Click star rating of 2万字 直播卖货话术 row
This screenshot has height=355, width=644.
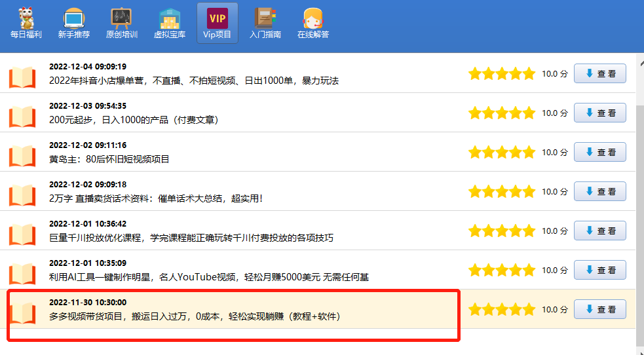502,192
